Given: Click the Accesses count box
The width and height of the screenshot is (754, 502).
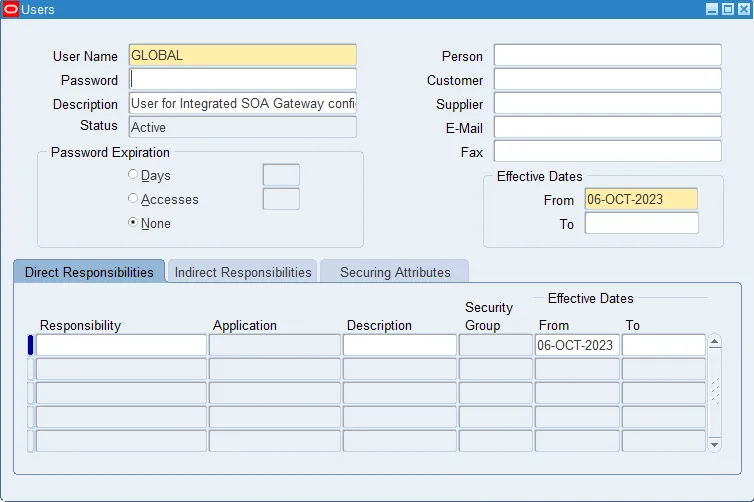Looking at the screenshot, I should (x=281, y=199).
